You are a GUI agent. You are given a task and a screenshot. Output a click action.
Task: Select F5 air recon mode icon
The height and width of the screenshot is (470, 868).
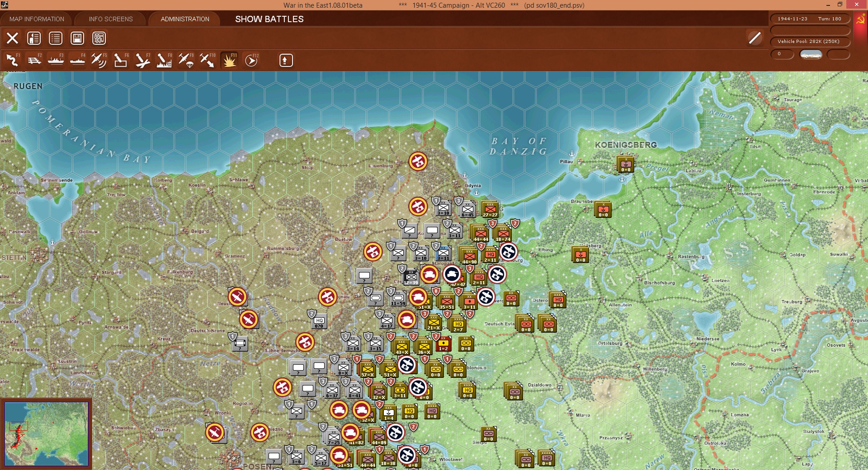pyautogui.click(x=99, y=61)
